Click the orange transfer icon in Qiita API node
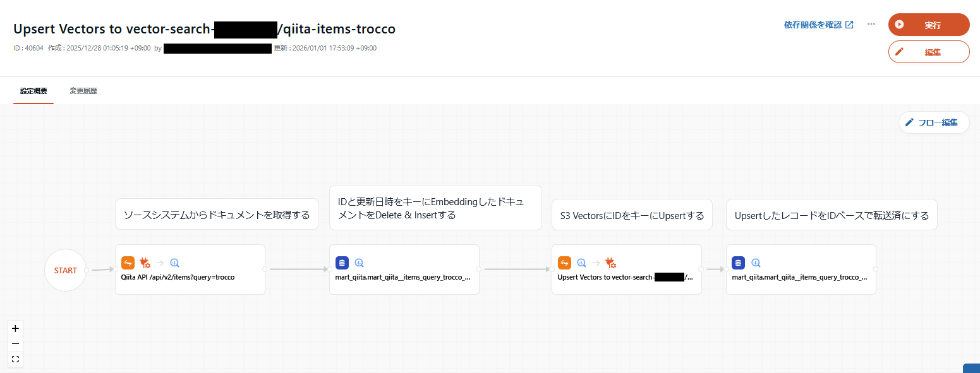 128,263
